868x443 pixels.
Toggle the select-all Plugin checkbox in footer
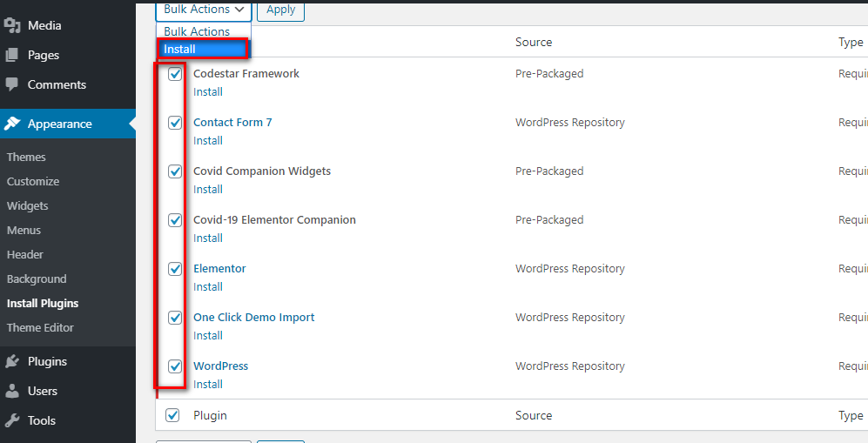coord(172,415)
